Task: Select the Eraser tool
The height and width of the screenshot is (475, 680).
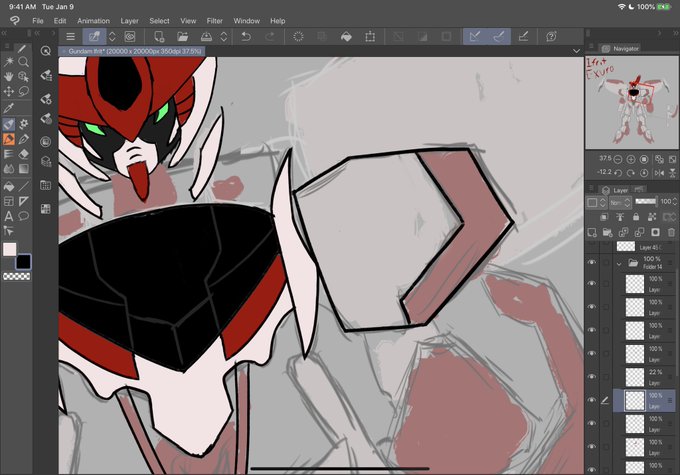Action: point(23,154)
